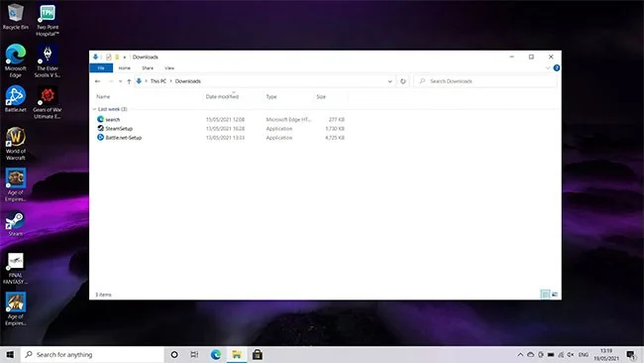Select World of Warcraft desktop icon

point(16,144)
